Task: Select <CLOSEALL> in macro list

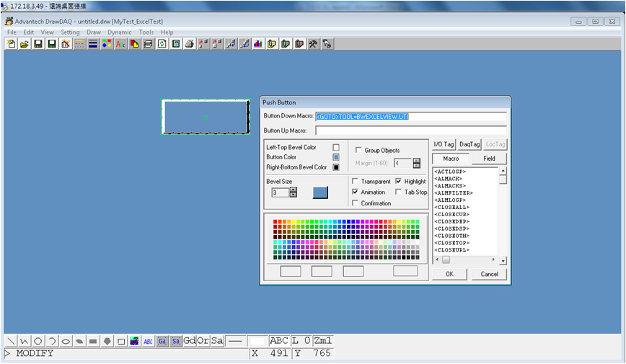Action: (x=451, y=207)
